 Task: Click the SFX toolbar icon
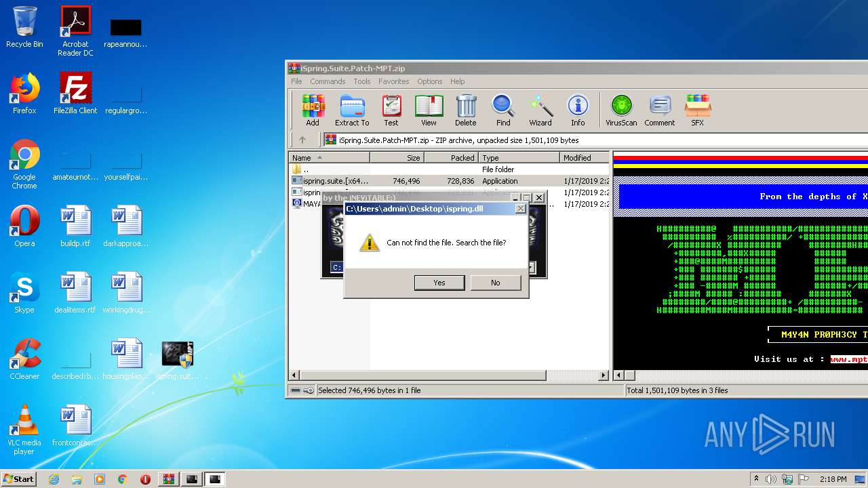(697, 110)
